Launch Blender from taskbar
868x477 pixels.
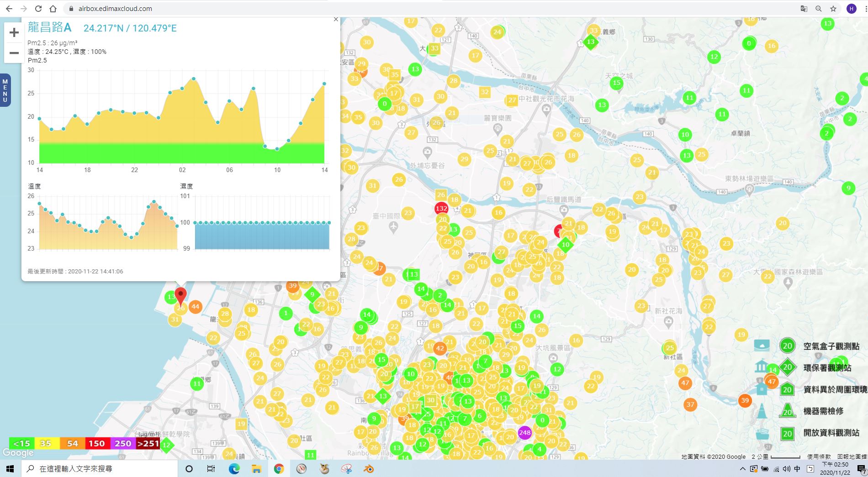click(369, 469)
